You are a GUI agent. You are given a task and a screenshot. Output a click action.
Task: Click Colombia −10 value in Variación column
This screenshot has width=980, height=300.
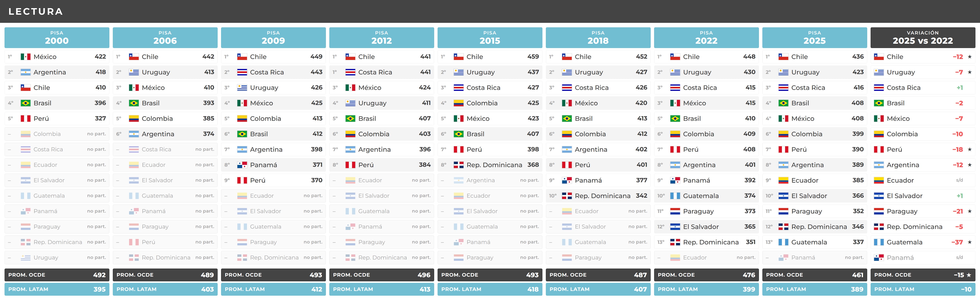click(x=957, y=134)
